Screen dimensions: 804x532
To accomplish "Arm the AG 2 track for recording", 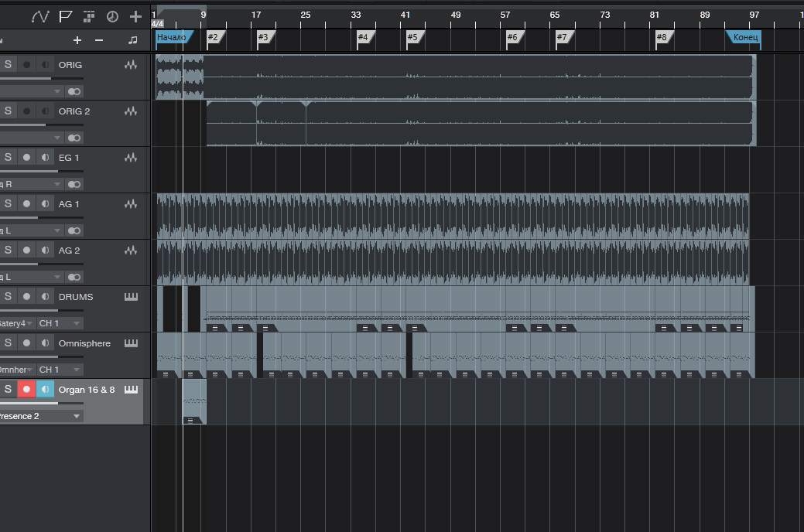I will 26,250.
